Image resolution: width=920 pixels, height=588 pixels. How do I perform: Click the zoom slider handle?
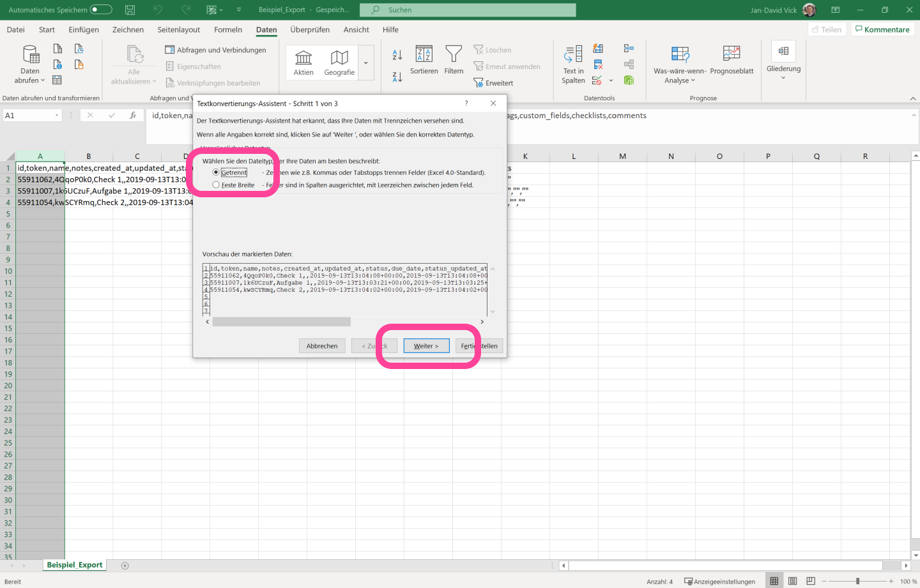(857, 581)
